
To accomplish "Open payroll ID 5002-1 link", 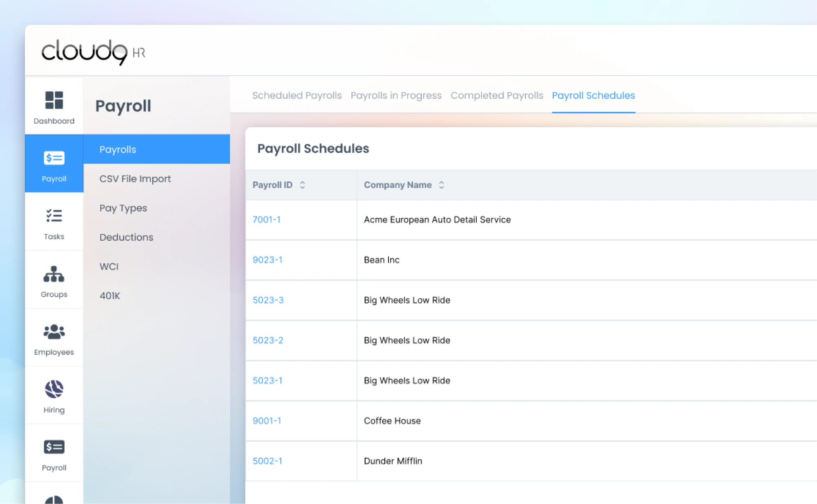I will click(268, 461).
